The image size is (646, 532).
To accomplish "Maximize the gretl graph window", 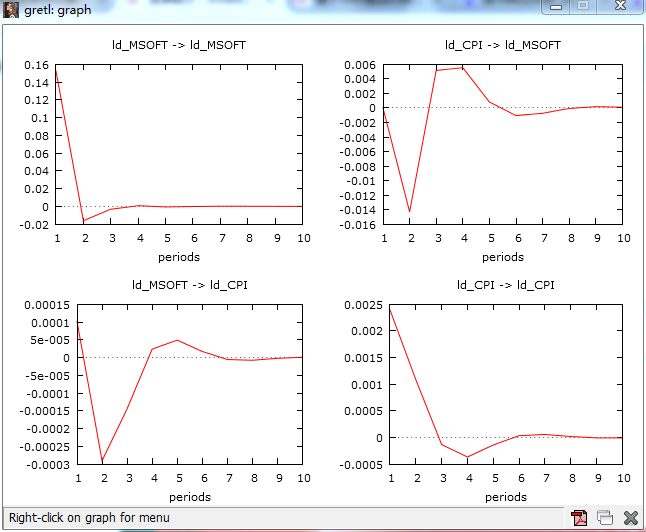I will 583,6.
